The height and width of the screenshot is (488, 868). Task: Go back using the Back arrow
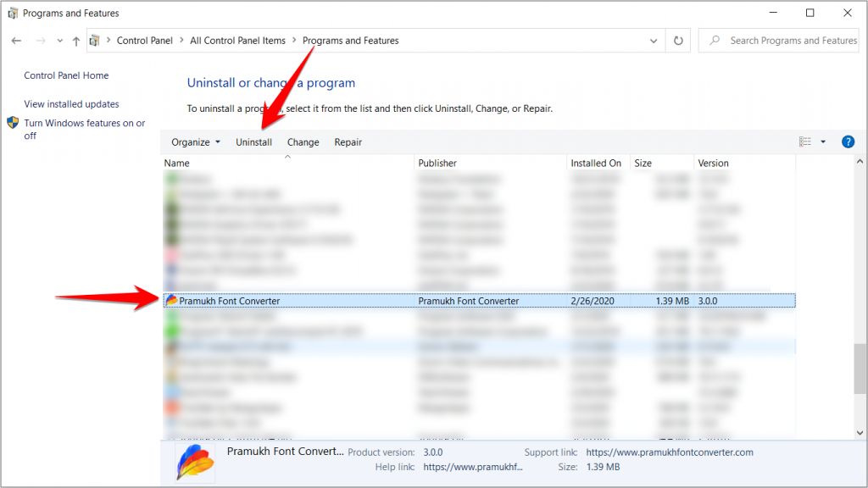click(17, 41)
